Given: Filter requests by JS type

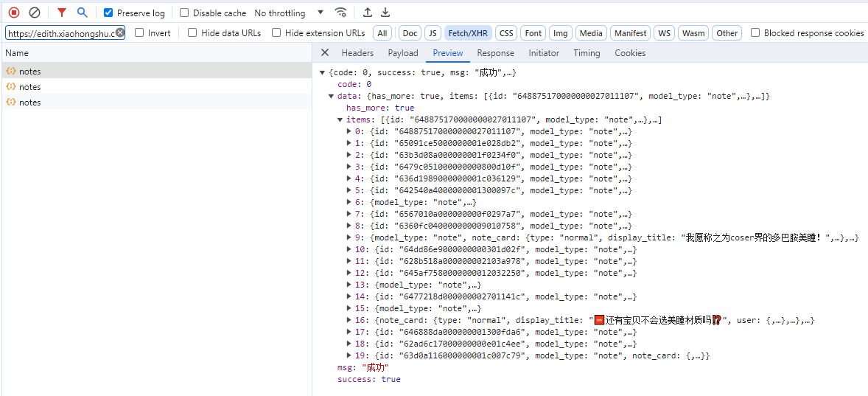Looking at the screenshot, I should point(433,33).
